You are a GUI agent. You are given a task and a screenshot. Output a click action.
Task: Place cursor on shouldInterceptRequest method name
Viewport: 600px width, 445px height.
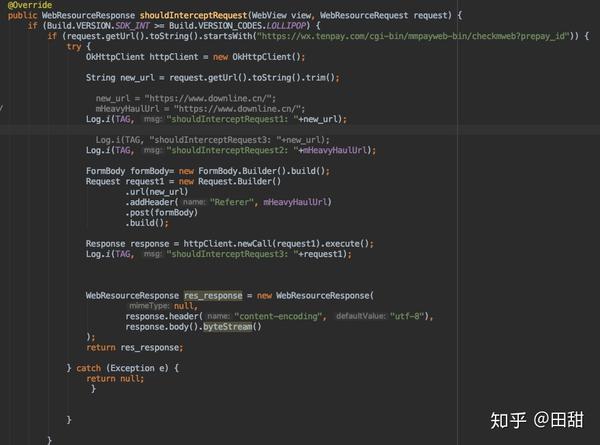[193, 15]
